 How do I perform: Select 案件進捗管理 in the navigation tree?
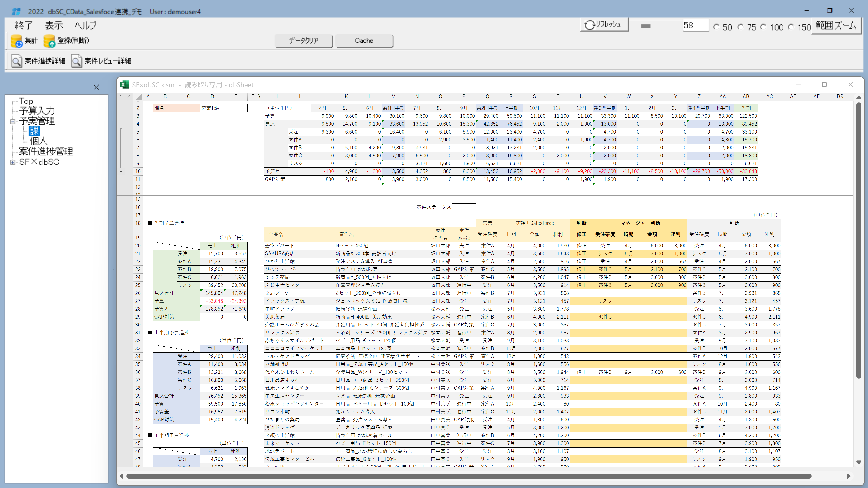(46, 151)
